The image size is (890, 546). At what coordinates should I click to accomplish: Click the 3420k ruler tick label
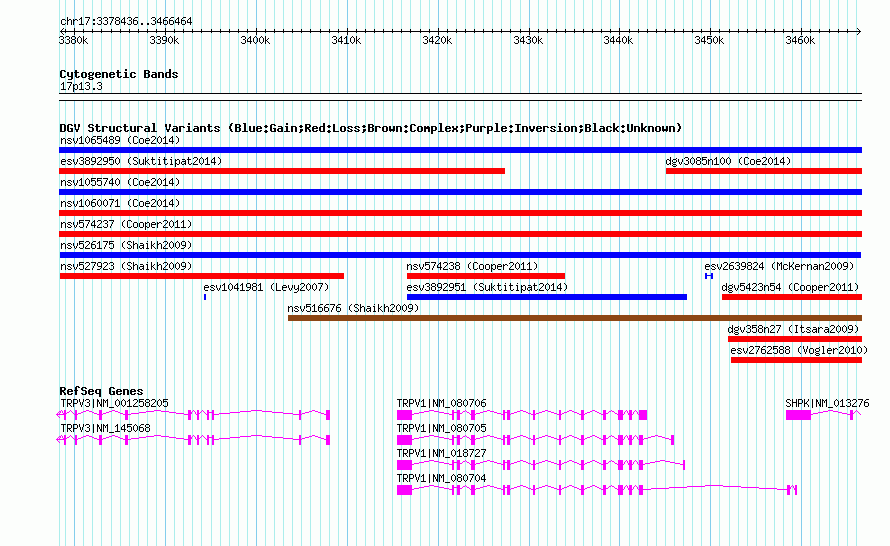click(437, 40)
